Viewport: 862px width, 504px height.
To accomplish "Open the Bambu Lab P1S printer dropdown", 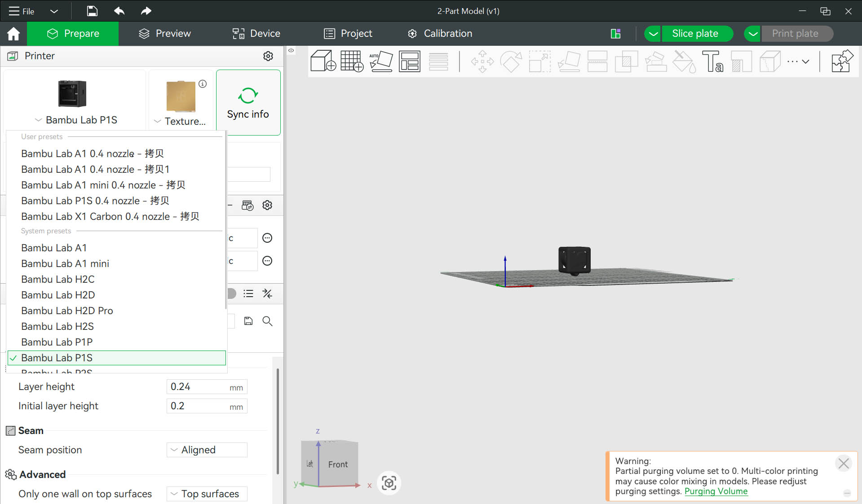I will pos(75,120).
